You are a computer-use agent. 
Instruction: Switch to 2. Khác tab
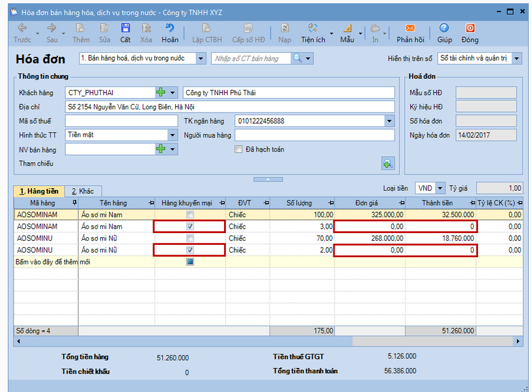coord(83,191)
